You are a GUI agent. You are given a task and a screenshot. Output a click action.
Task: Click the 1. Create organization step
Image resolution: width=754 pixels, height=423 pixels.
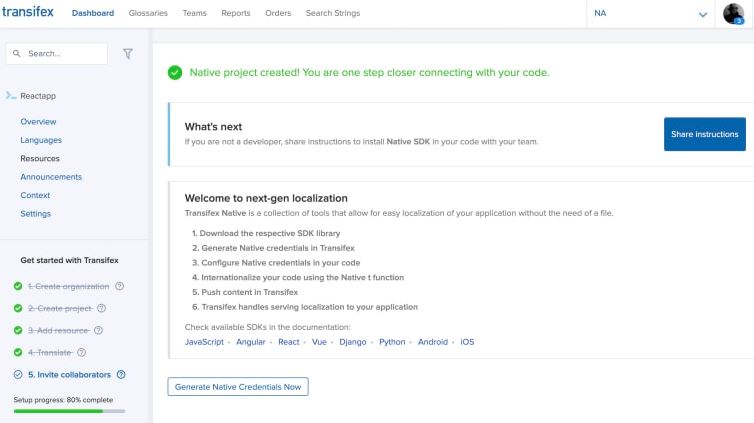(x=68, y=286)
